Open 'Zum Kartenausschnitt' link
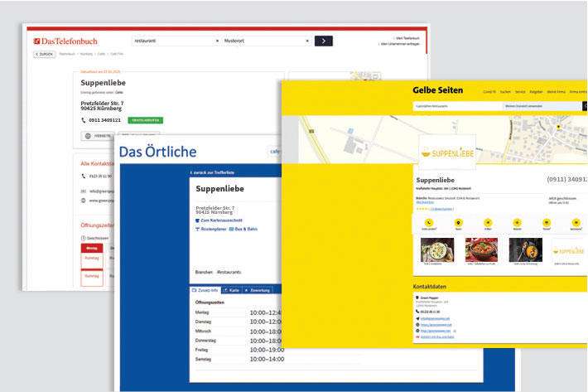This screenshot has height=392, width=588. pyautogui.click(x=219, y=220)
